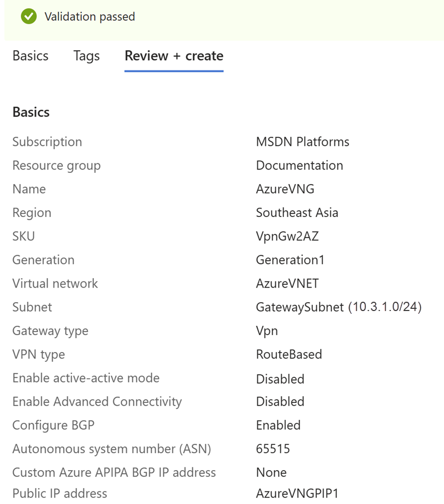This screenshot has height=504, width=444.
Task: Open the Tags tab
Action: pyautogui.click(x=86, y=56)
